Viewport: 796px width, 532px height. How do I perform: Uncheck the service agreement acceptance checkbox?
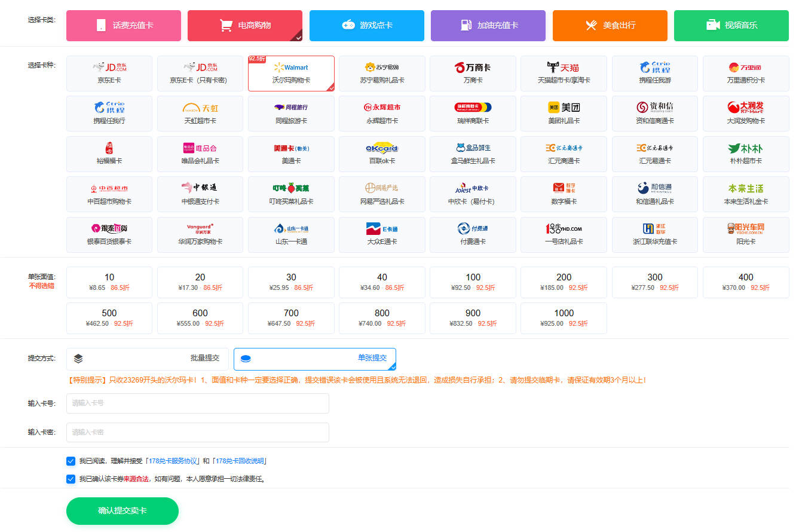coord(71,461)
